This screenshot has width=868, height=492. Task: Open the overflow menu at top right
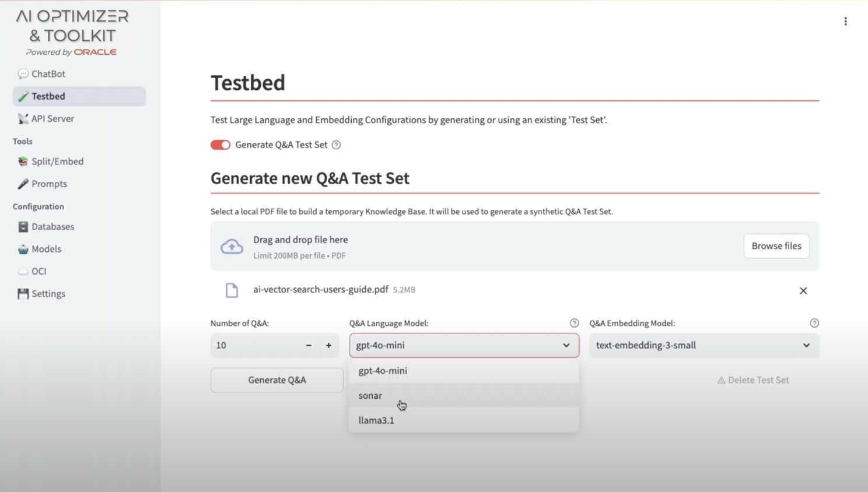click(845, 21)
